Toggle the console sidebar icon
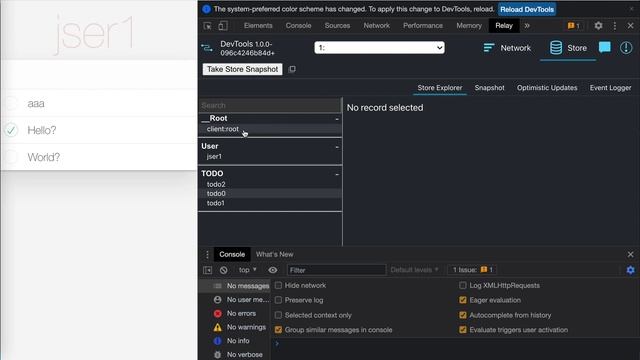The image size is (640, 360). tap(207, 270)
